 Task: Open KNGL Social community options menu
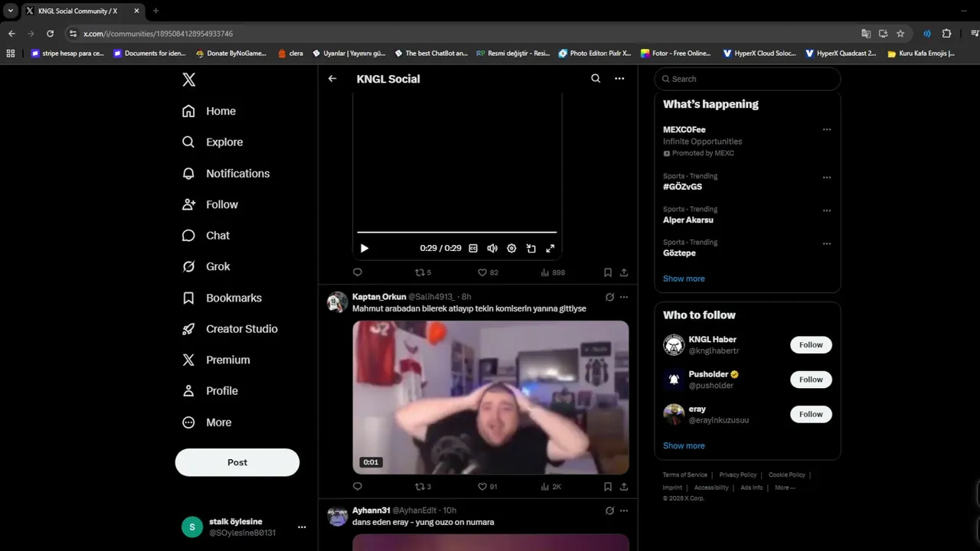(619, 79)
